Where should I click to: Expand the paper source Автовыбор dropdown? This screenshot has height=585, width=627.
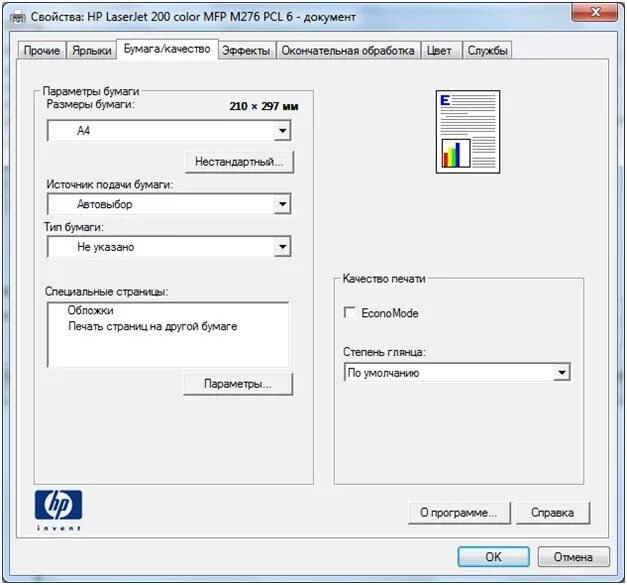pos(169,204)
